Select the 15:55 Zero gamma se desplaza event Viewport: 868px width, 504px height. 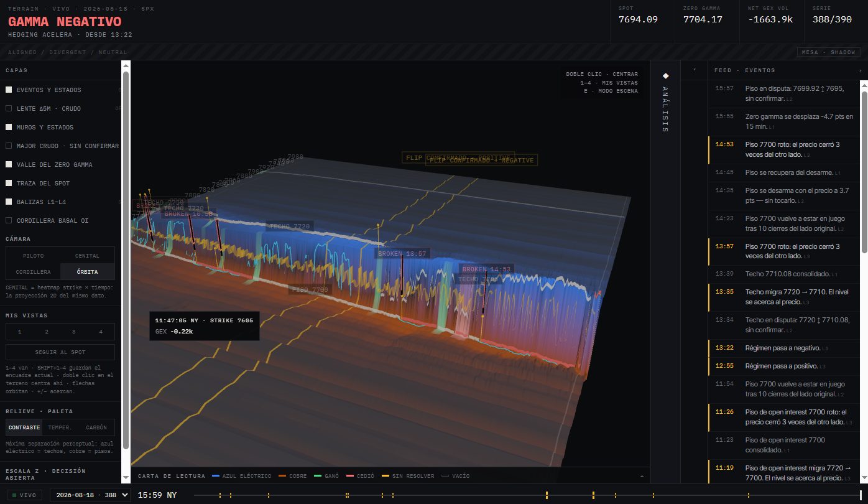click(x=783, y=121)
